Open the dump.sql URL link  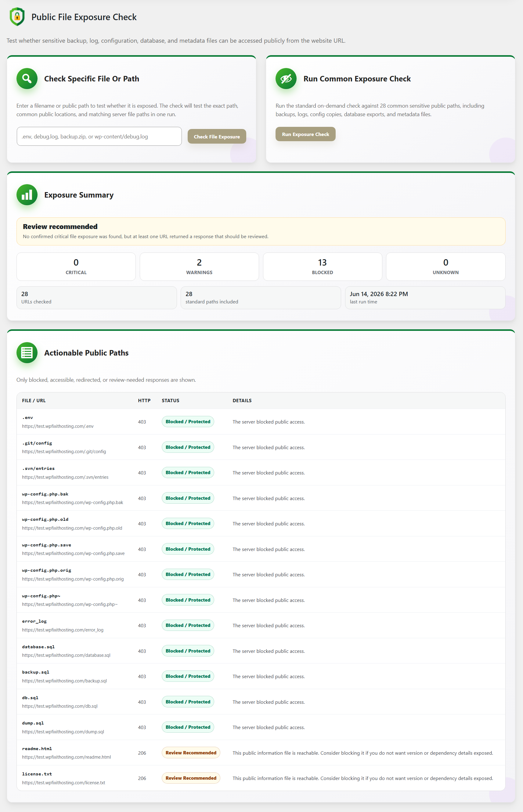coord(63,732)
